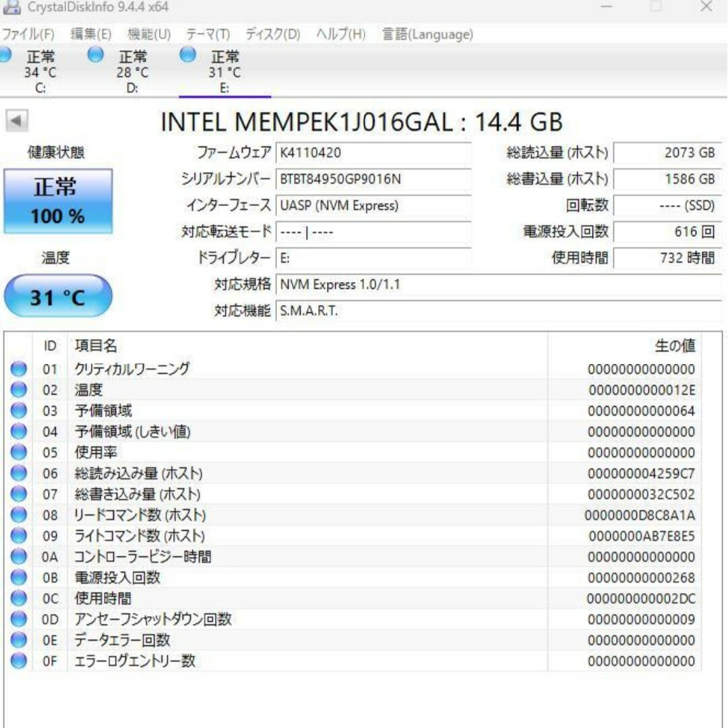Click status orb for row 0C 使用時間
The image size is (728, 728).
[x=19, y=599]
